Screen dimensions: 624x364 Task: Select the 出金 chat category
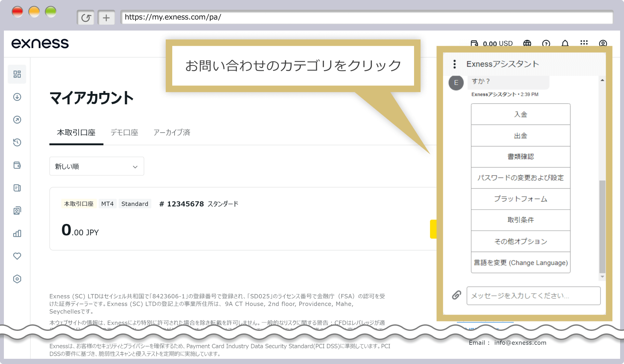click(521, 136)
